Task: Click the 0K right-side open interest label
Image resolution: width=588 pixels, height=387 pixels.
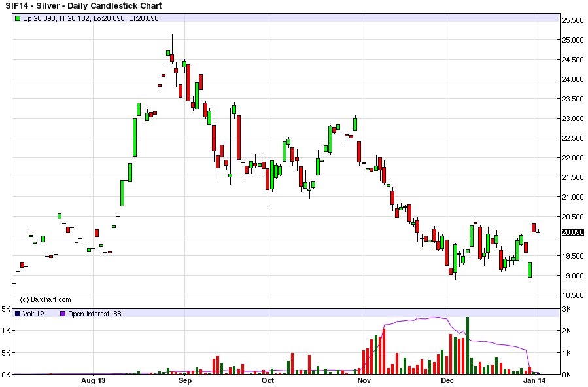Action: pyautogui.click(x=567, y=375)
